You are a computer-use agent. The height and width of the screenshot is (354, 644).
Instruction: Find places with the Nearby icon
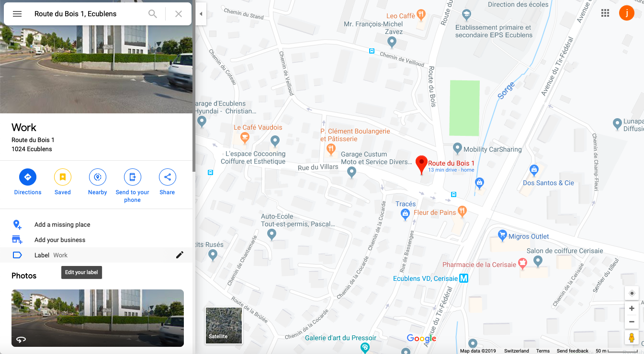[x=98, y=177]
